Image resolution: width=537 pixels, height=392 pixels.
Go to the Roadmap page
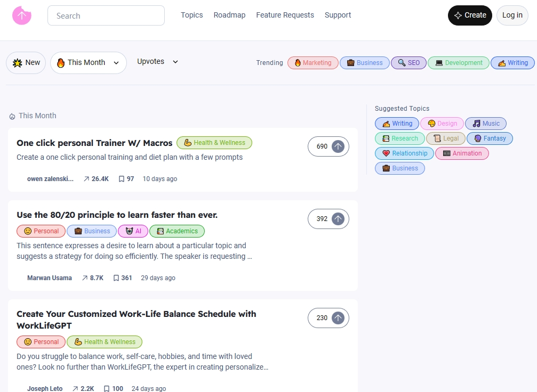229,15
